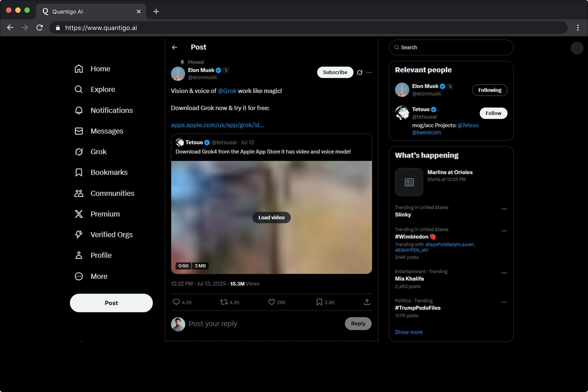
Task: Click the Following button for Elon Musk
Action: click(x=490, y=90)
